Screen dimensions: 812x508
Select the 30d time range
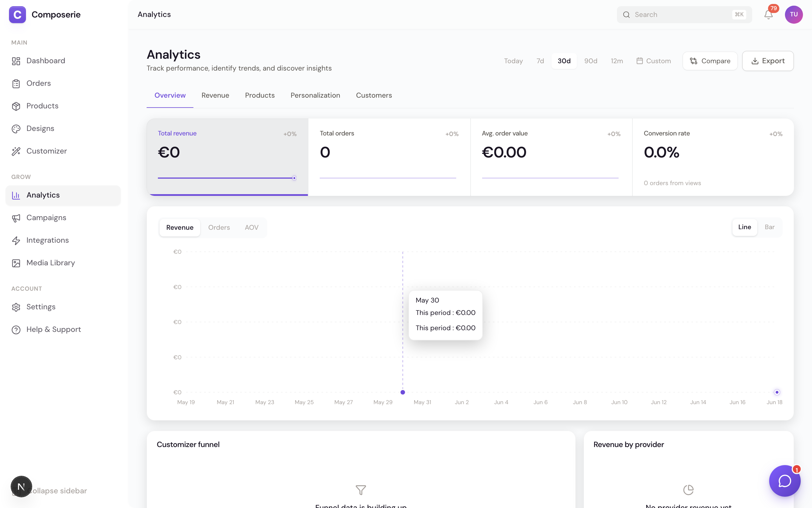(564, 61)
